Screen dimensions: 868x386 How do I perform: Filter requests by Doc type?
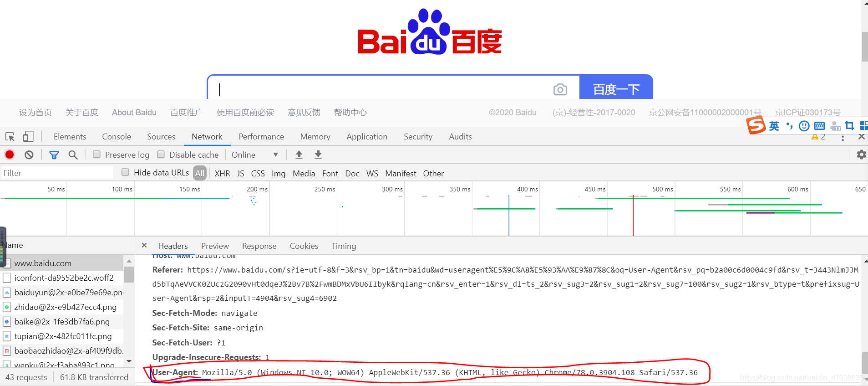[352, 173]
